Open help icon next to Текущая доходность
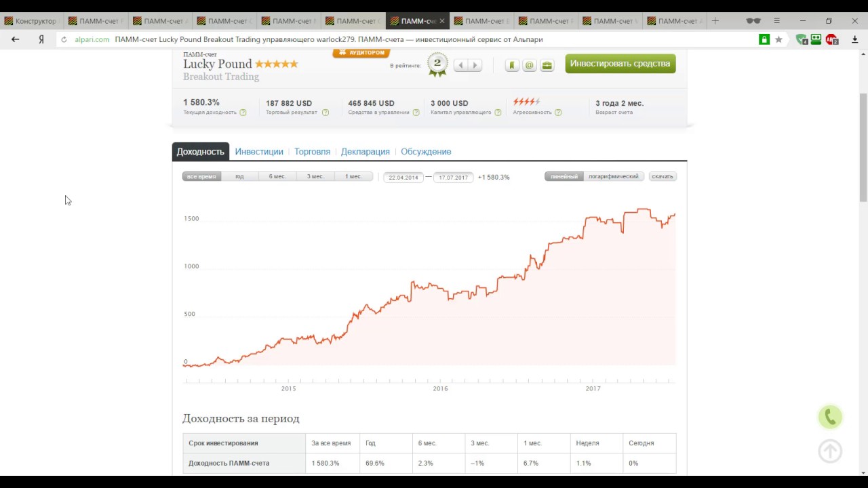Viewport: 868px width, 488px height. point(243,113)
